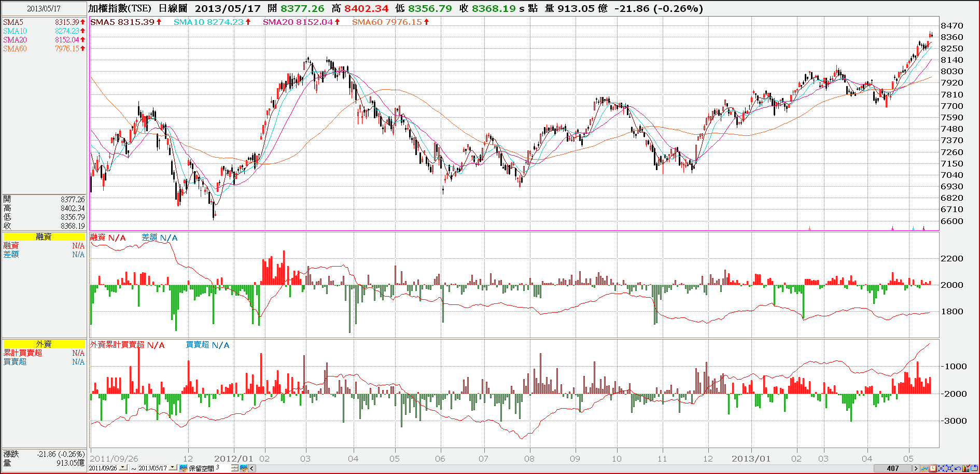Open the end date 2013/05/17 dropdown

(173, 467)
